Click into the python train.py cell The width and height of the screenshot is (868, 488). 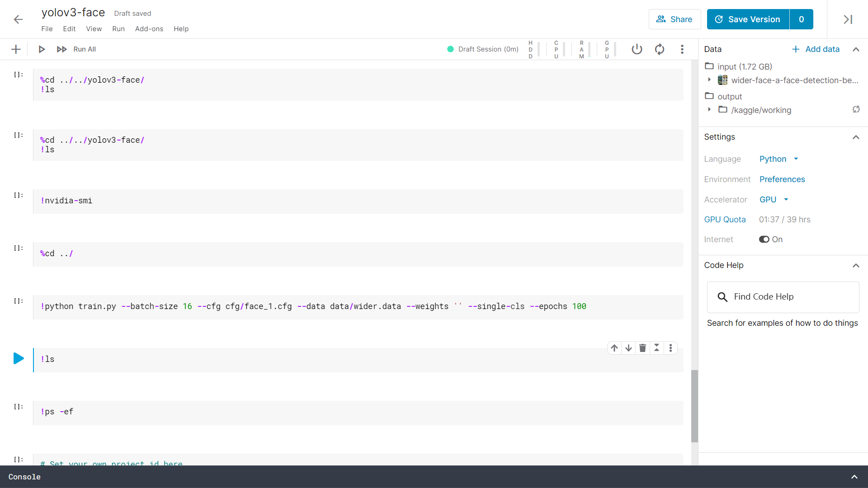pos(358,307)
